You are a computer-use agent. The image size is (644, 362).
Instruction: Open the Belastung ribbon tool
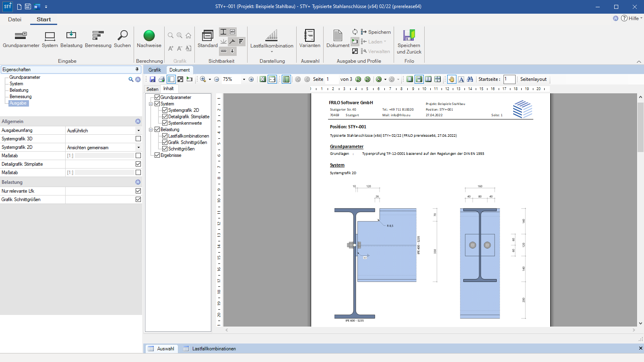click(71, 39)
